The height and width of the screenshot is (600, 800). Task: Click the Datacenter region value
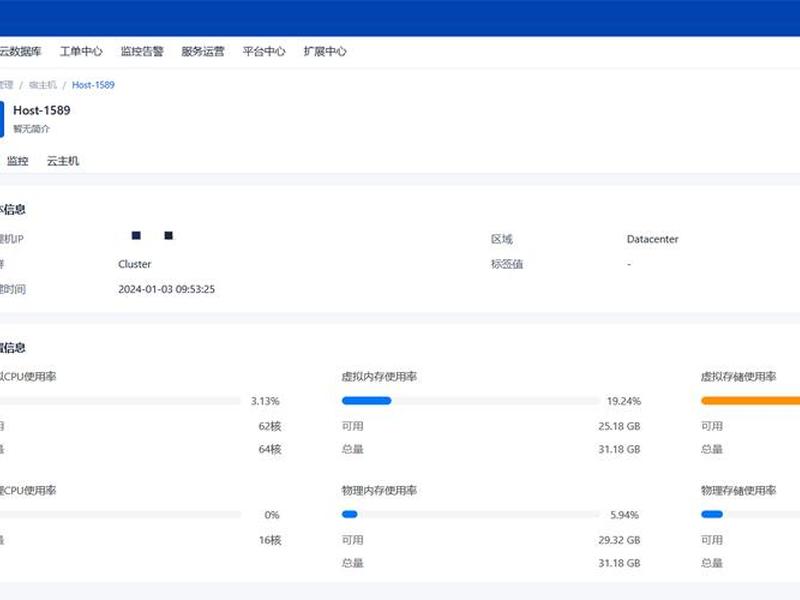[653, 239]
